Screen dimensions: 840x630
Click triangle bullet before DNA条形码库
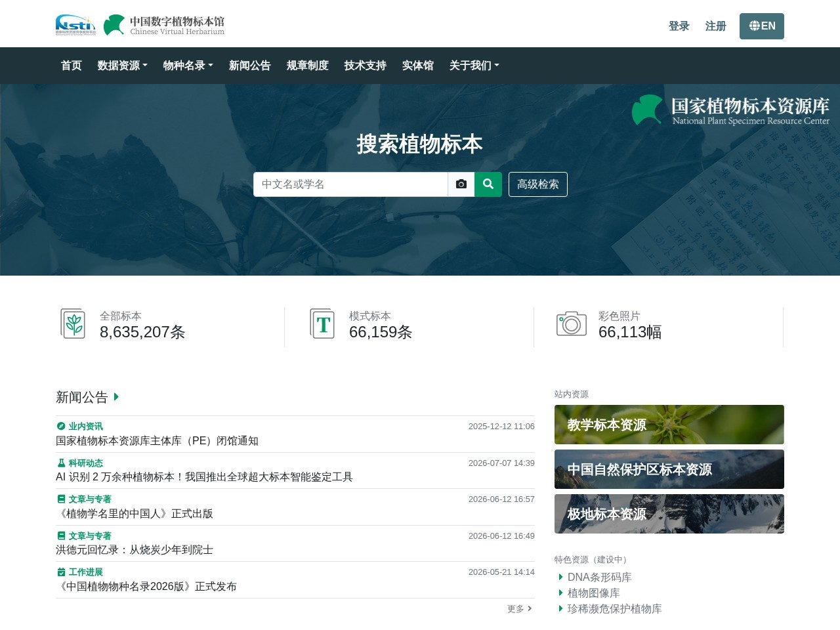561,577
